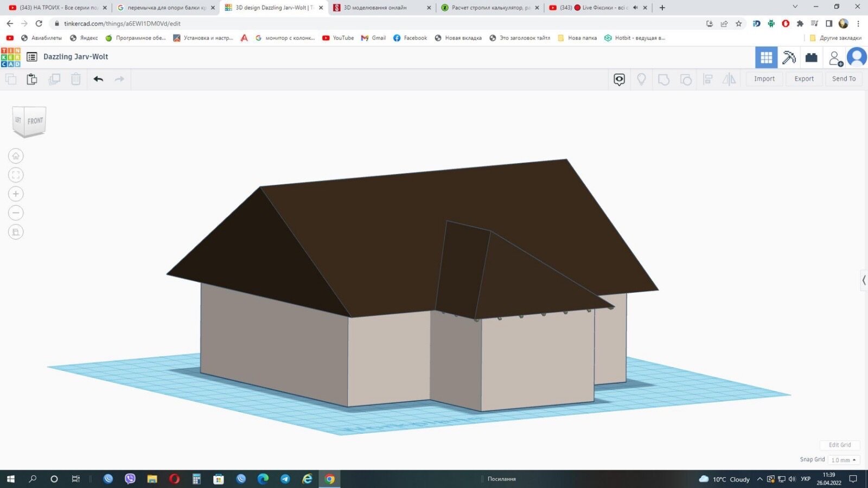Toggle orthographic and perspective view

click(16, 232)
